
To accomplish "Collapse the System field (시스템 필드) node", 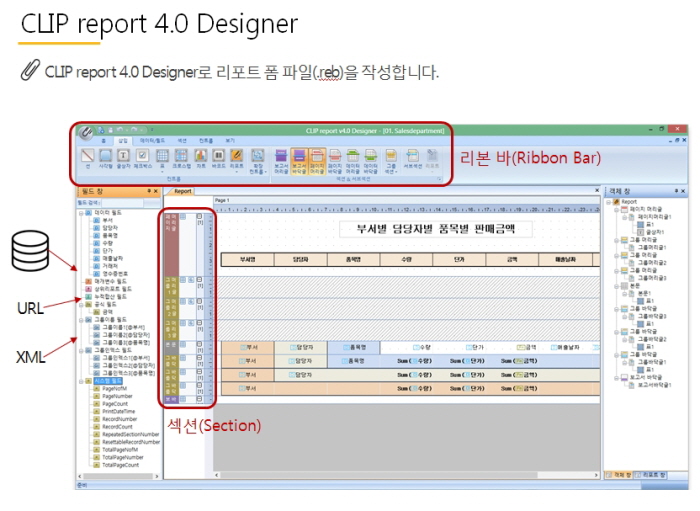I will point(81,382).
